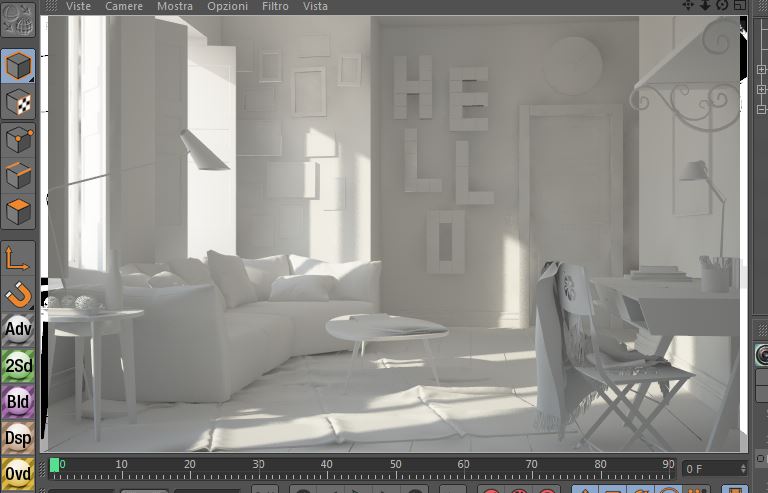Viewport: 768px width, 493px height.
Task: Click the round camera icon on right edge
Action: point(762,355)
